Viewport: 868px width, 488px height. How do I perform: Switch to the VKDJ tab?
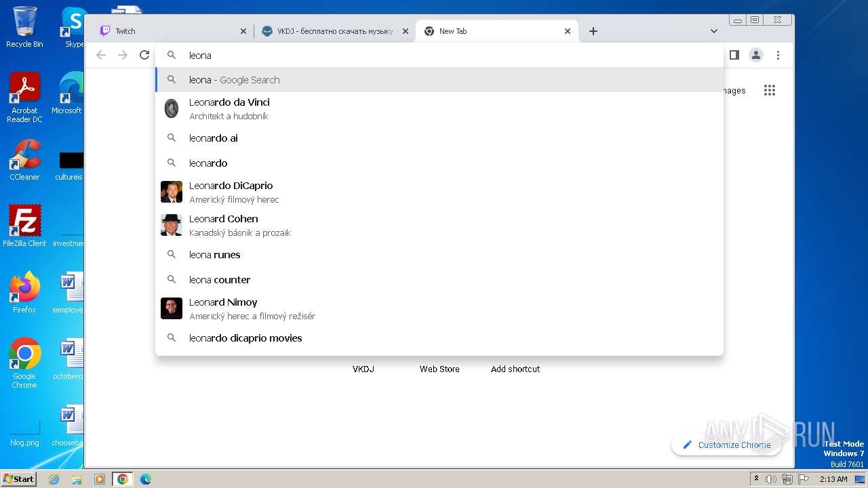pyautogui.click(x=335, y=31)
